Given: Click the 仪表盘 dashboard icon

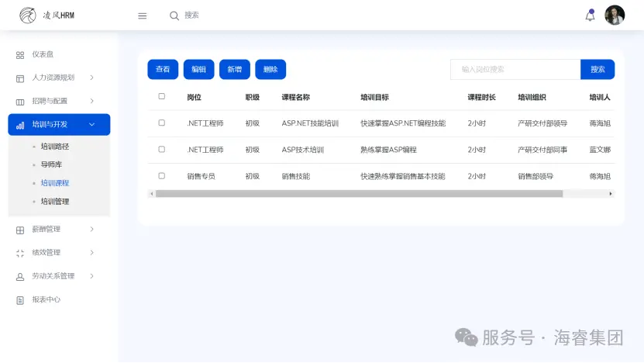Looking at the screenshot, I should click(20, 55).
